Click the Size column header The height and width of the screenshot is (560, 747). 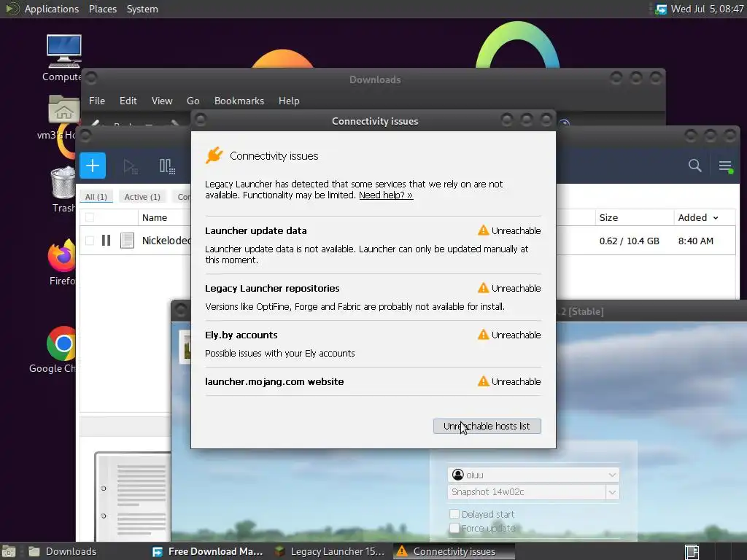coord(608,217)
